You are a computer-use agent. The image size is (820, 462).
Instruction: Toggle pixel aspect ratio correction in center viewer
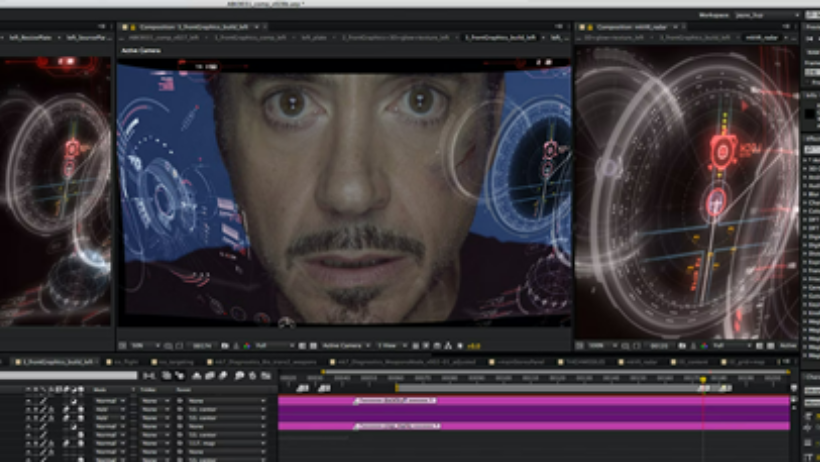point(415,346)
